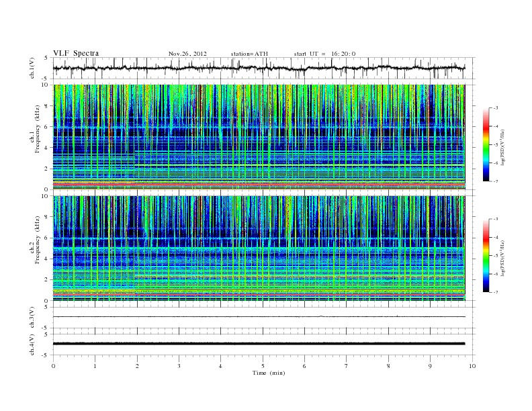The width and height of the screenshot is (532, 411).
Task: Click the 'VLF Spectra' title text
Action: 76,53
